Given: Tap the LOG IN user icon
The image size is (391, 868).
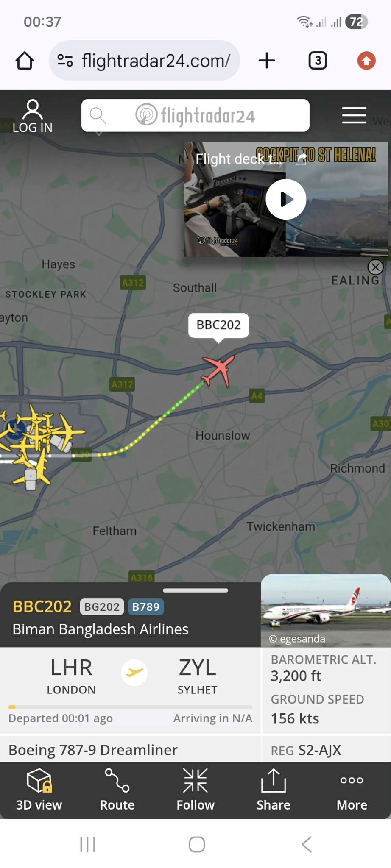Looking at the screenshot, I should click(33, 116).
